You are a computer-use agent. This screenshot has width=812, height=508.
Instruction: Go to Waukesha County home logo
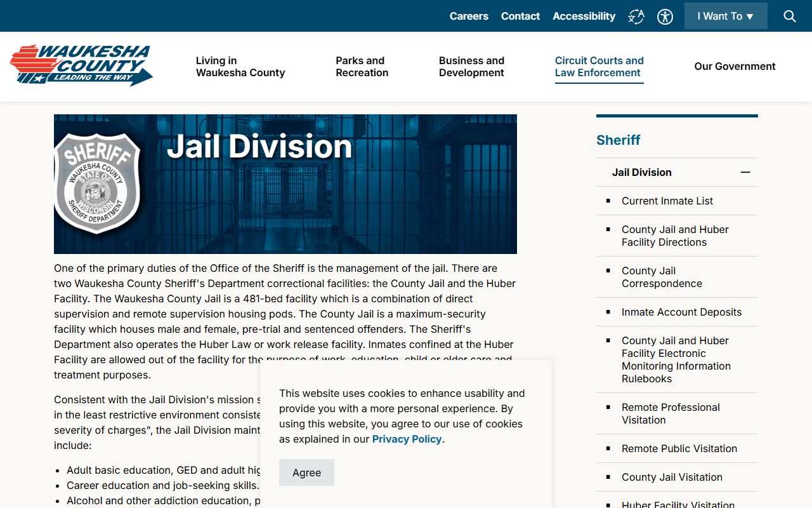point(81,65)
